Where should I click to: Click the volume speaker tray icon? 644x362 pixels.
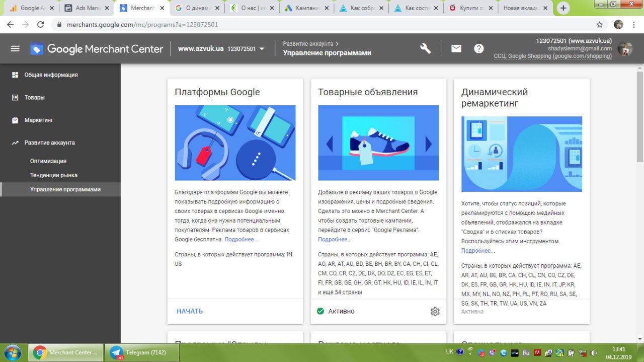click(593, 352)
